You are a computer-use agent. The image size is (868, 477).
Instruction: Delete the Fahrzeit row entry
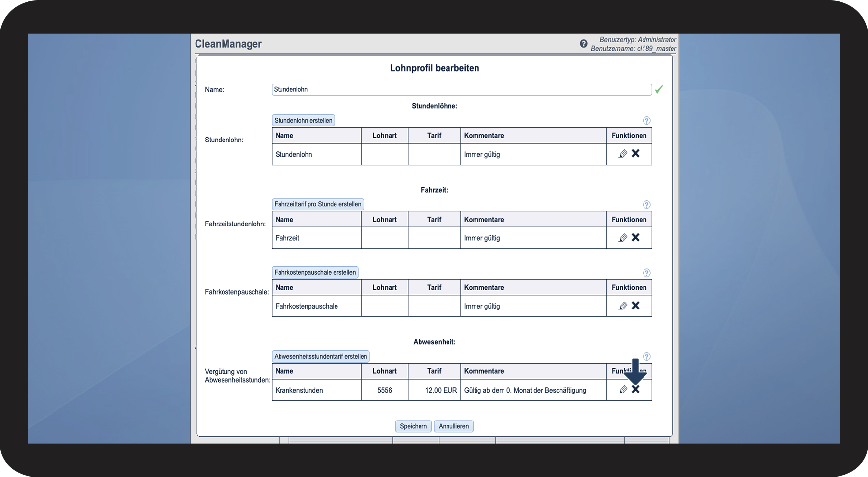coord(636,237)
